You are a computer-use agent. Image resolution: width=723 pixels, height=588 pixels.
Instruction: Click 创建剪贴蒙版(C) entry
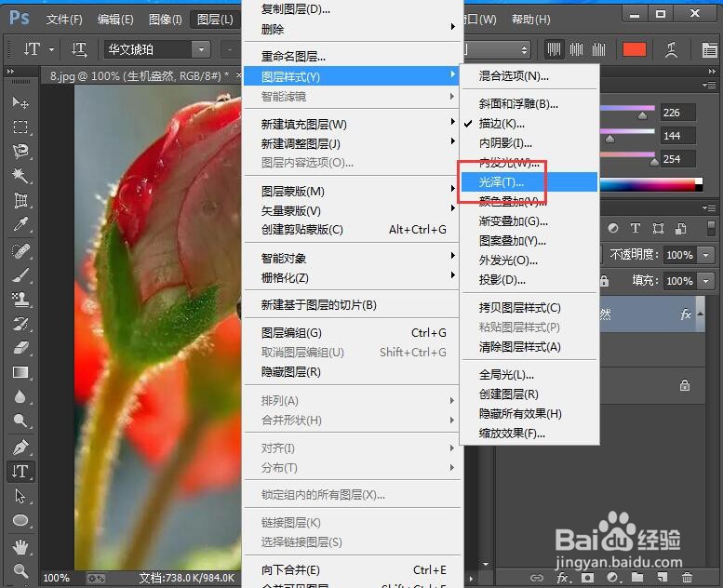coord(352,230)
